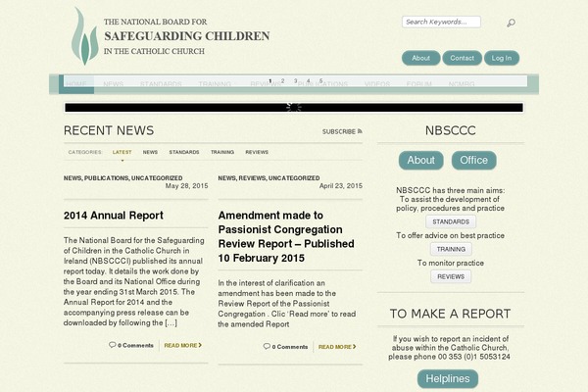Click the search magnifier icon
Image resolution: width=588 pixels, height=392 pixels.
pos(511,23)
